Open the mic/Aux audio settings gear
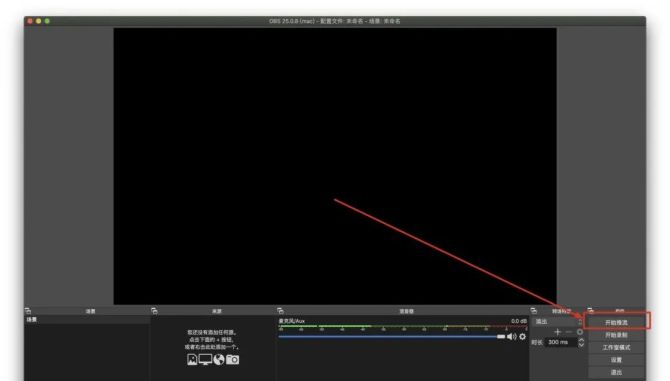 tap(523, 337)
